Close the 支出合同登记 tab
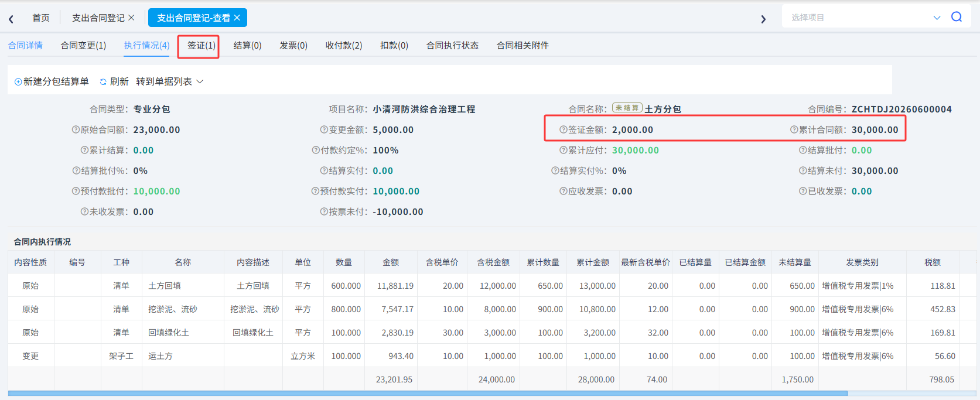 coord(131,18)
